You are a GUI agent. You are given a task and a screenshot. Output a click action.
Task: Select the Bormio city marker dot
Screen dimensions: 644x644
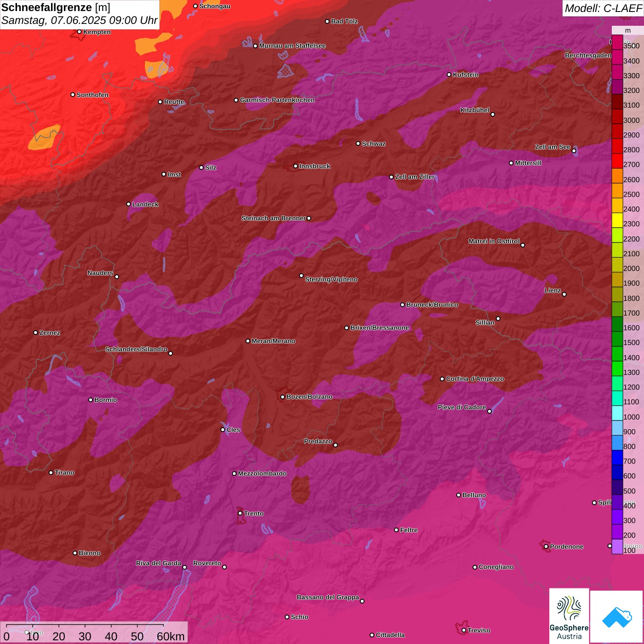tap(91, 400)
